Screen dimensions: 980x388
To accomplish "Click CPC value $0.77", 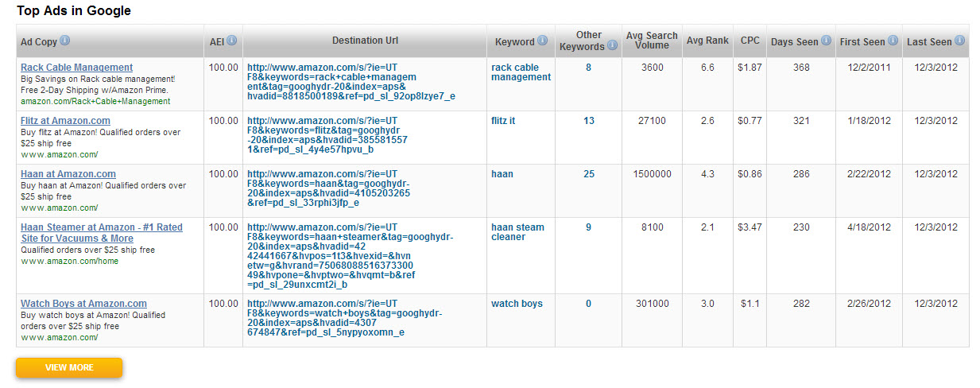I will [x=750, y=121].
